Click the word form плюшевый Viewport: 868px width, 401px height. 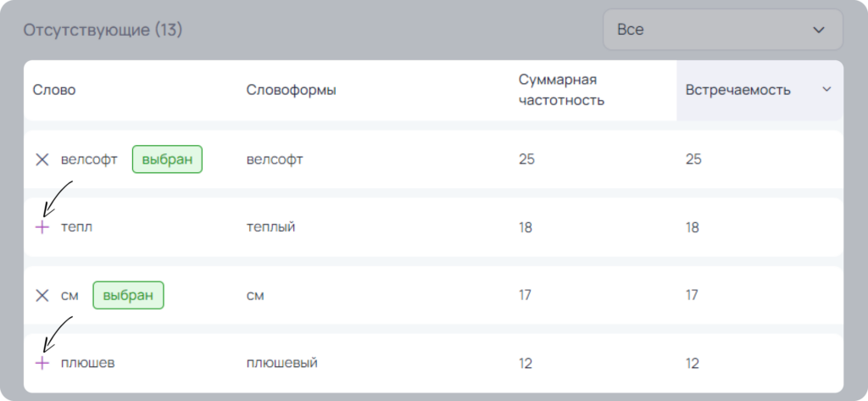(281, 364)
